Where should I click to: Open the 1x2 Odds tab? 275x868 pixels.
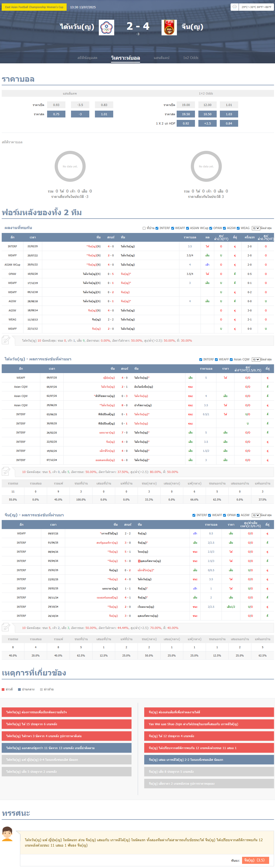coord(191,58)
